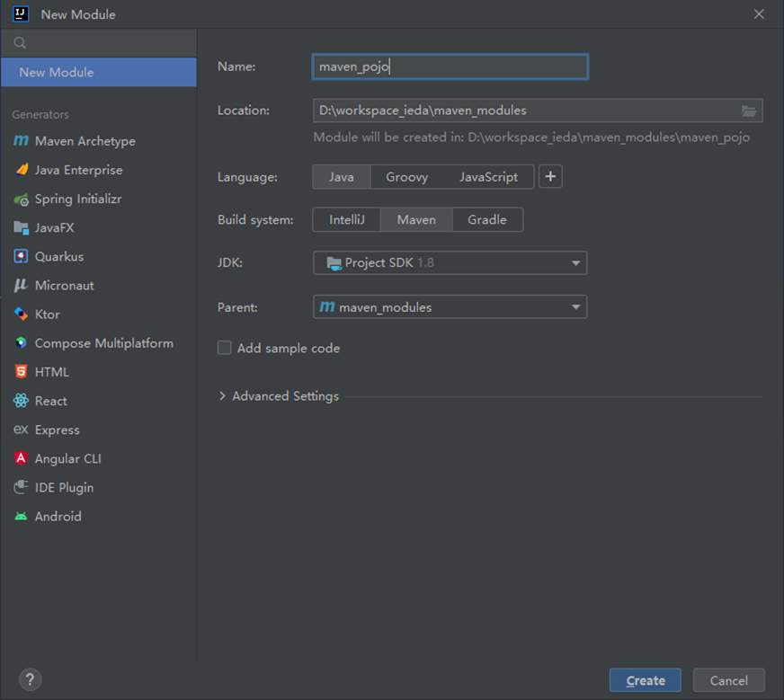Image resolution: width=784 pixels, height=700 pixels.
Task: Click the search magnifier icon
Action: 20,43
